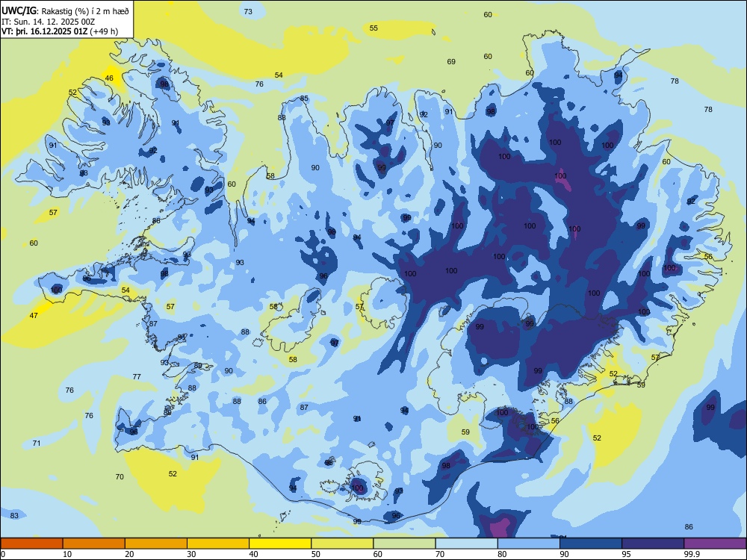Choose the 70–80 light blue legend swatch
Image resolution: width=747 pixels, height=560 pixels.
[x=466, y=544]
